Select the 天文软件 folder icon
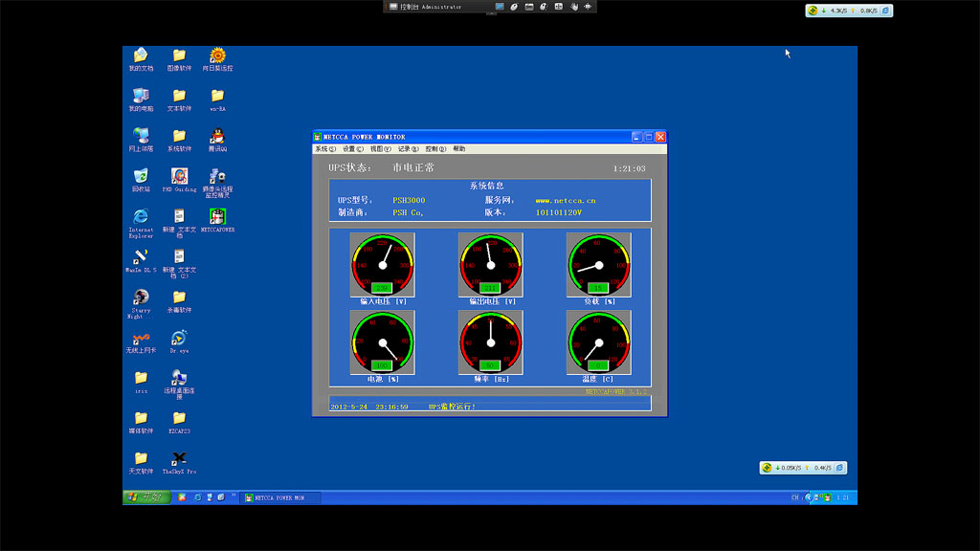Viewport: 980px width, 551px height. tap(141, 463)
